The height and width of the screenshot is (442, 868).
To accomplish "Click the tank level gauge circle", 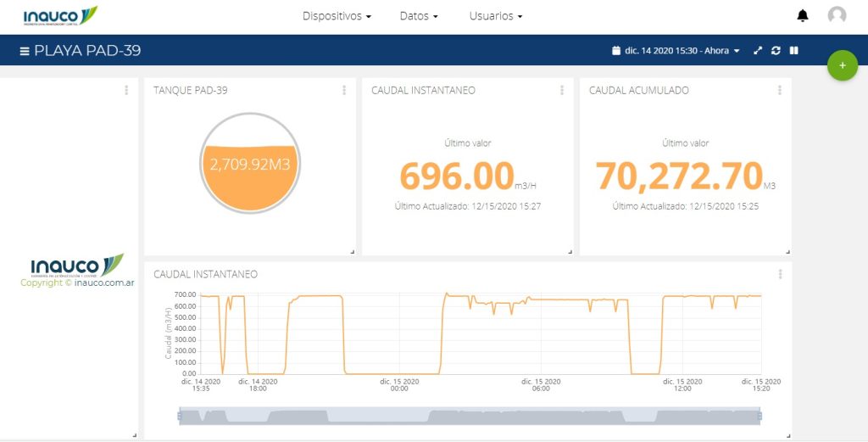I will (250, 163).
